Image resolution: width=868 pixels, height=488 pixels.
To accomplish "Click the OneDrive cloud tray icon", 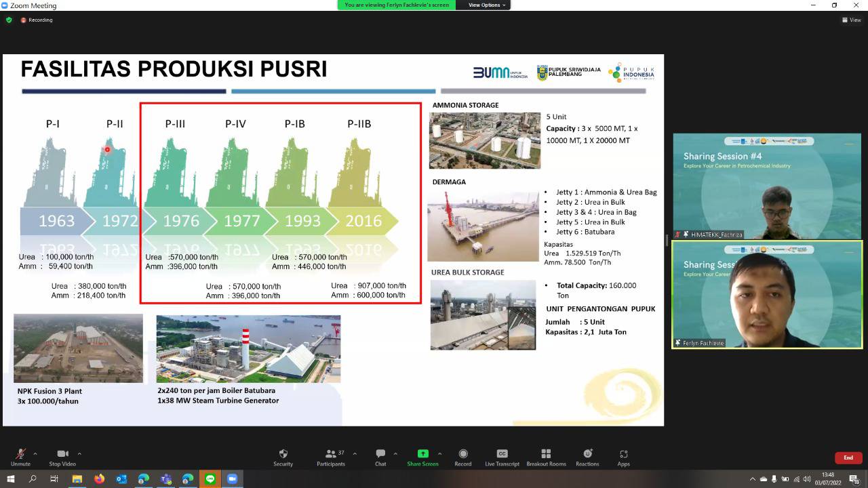I will click(x=764, y=479).
